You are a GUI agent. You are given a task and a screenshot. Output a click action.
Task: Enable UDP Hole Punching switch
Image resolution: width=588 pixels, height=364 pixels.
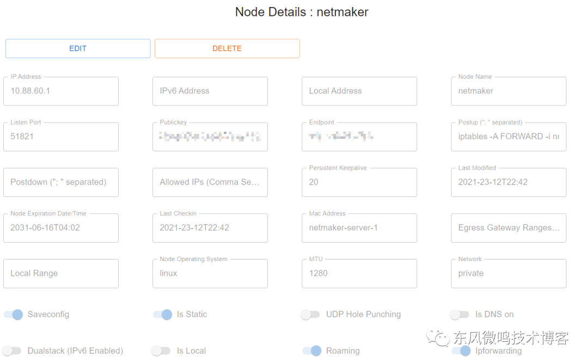tap(310, 314)
